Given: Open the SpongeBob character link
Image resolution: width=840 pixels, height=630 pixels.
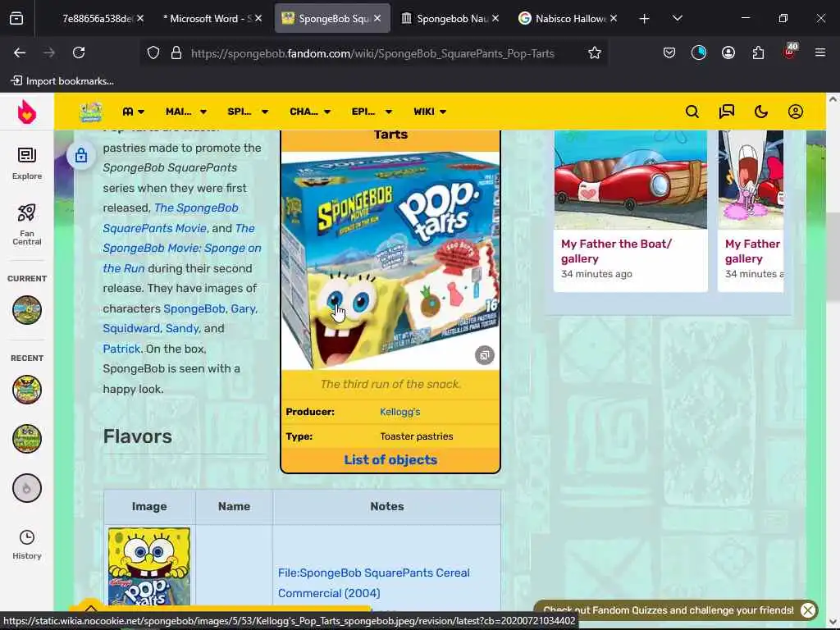Looking at the screenshot, I should [194, 308].
